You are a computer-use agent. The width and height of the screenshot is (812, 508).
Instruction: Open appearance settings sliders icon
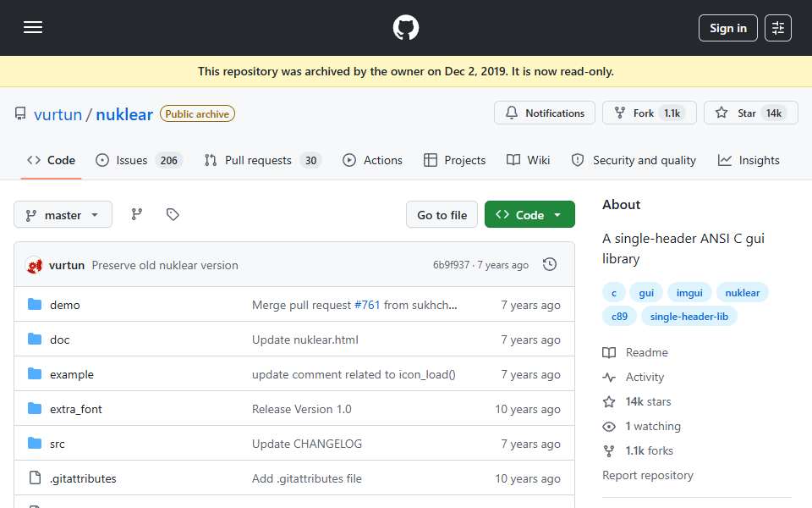click(x=778, y=28)
